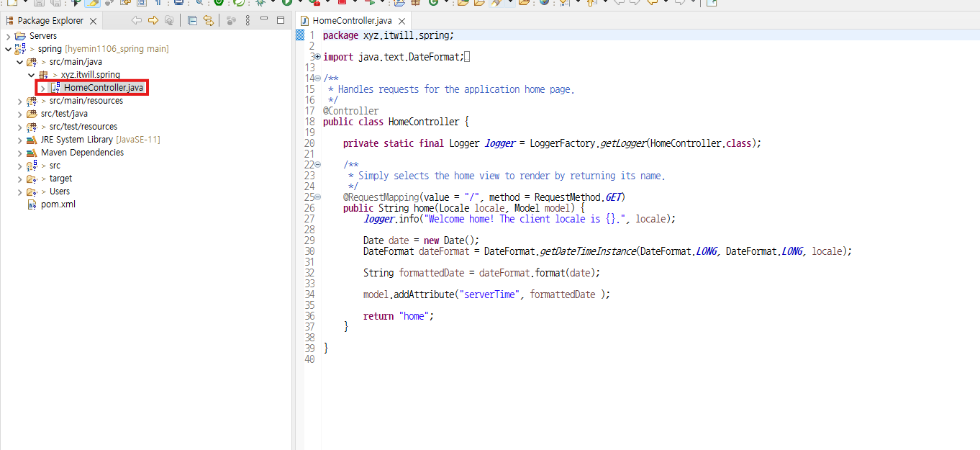This screenshot has height=450, width=980.
Task: Click the return "home"; statement
Action: click(x=399, y=316)
